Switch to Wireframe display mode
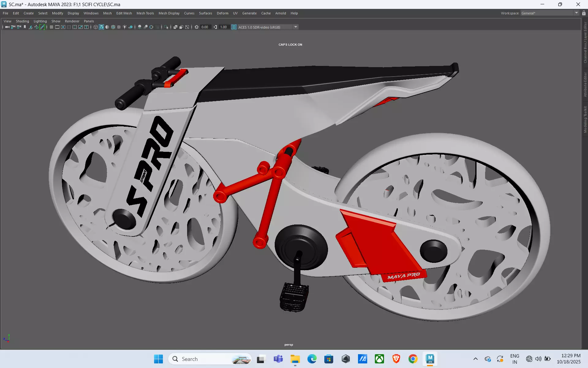 96,27
